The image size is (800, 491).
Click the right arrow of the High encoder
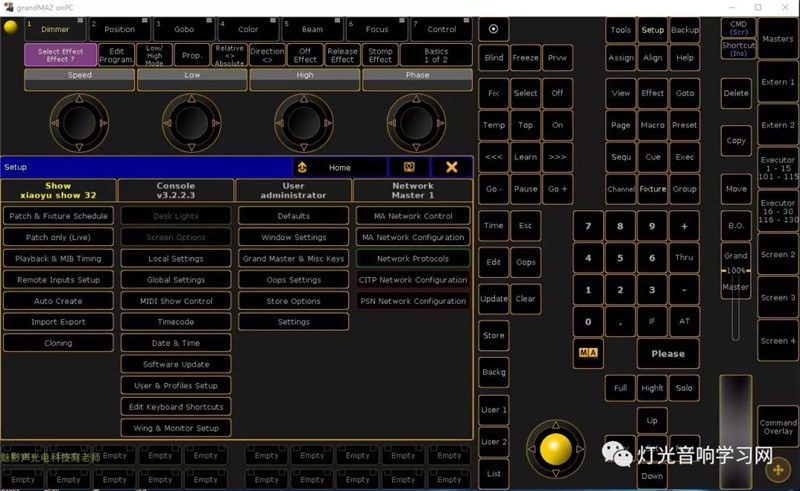tap(328, 123)
